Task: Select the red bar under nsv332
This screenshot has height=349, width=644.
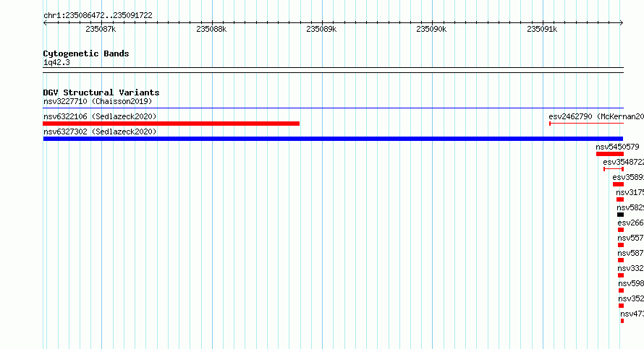Action: (x=621, y=275)
